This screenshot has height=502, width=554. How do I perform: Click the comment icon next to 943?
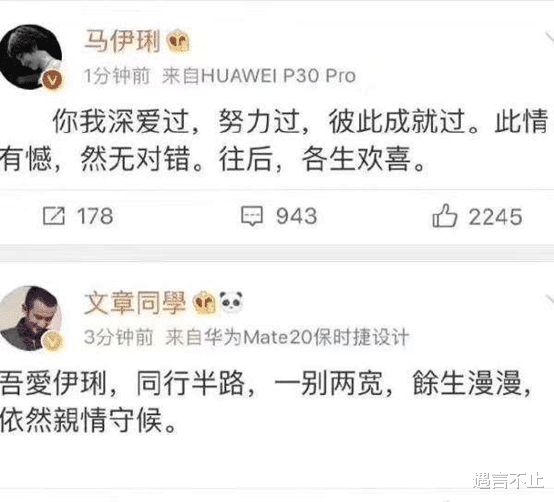[252, 216]
